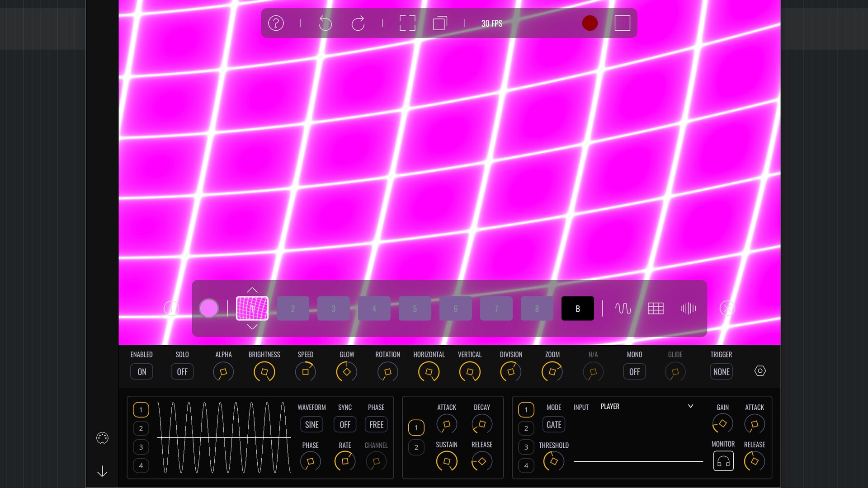
Task: Click the up chevron above layer 1
Action: pos(252,290)
